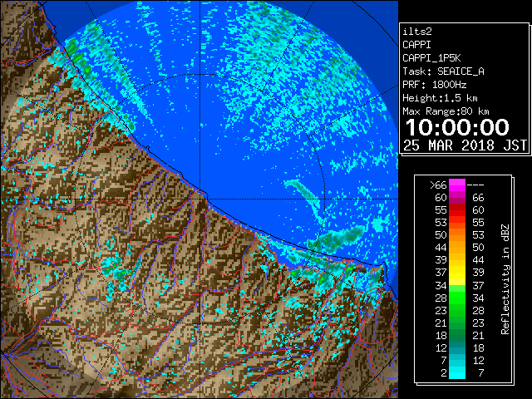This screenshot has width=532, height=399.
Task: Click the 'ilts2' radar site label
Action: pyautogui.click(x=417, y=32)
